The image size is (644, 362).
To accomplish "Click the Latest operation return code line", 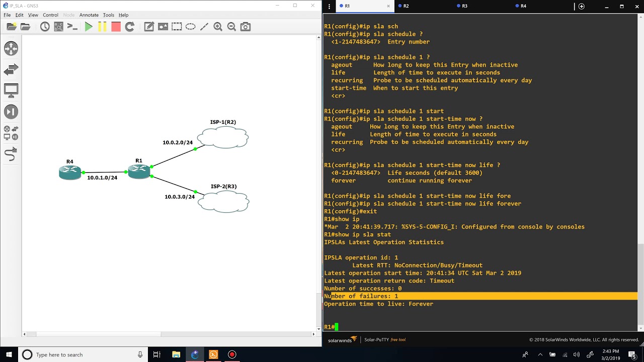I will coord(389,281).
